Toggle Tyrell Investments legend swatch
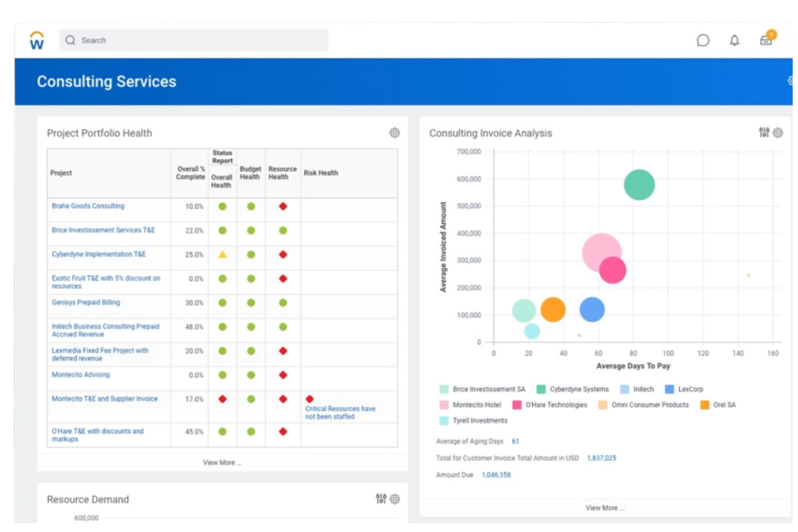This screenshot has width=798, height=532. tap(444, 420)
